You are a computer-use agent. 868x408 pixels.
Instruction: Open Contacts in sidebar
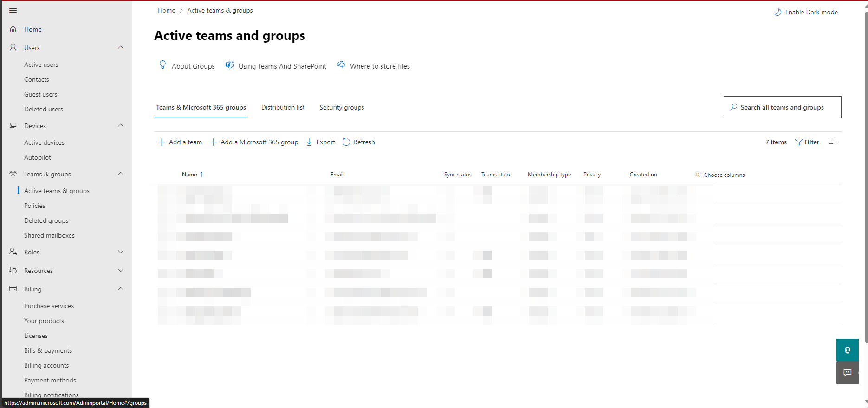tap(37, 79)
